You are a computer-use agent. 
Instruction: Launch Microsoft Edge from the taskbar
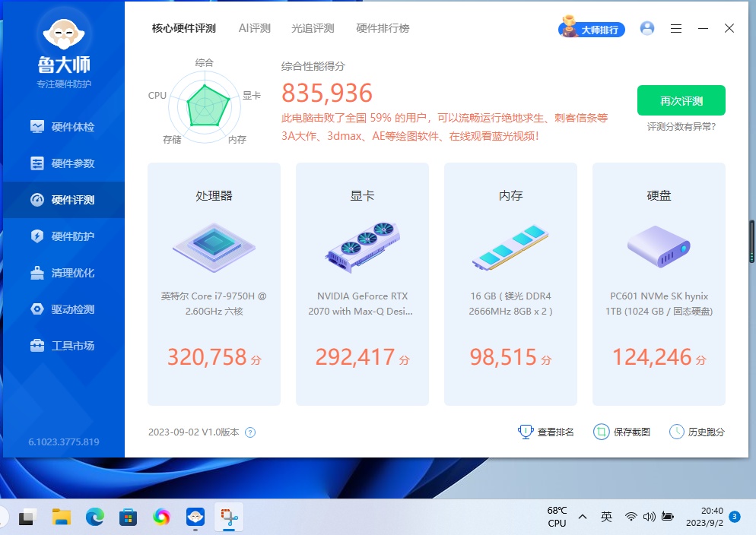[x=95, y=518]
